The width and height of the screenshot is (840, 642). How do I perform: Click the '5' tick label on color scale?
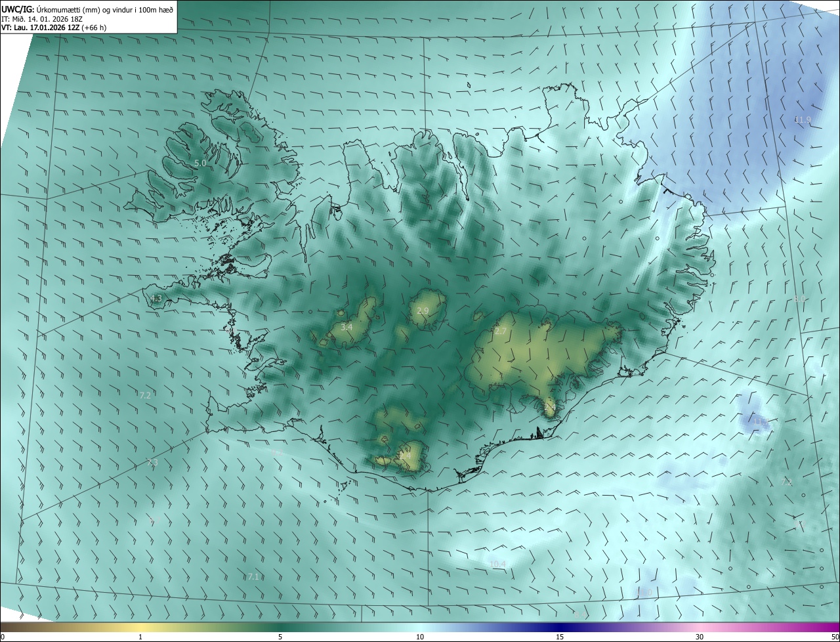click(x=280, y=637)
